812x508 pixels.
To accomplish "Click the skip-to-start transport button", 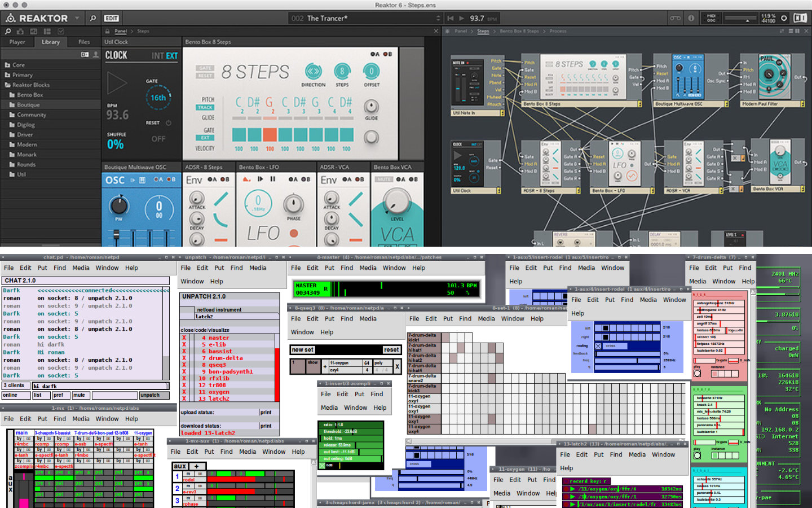I will pos(451,18).
